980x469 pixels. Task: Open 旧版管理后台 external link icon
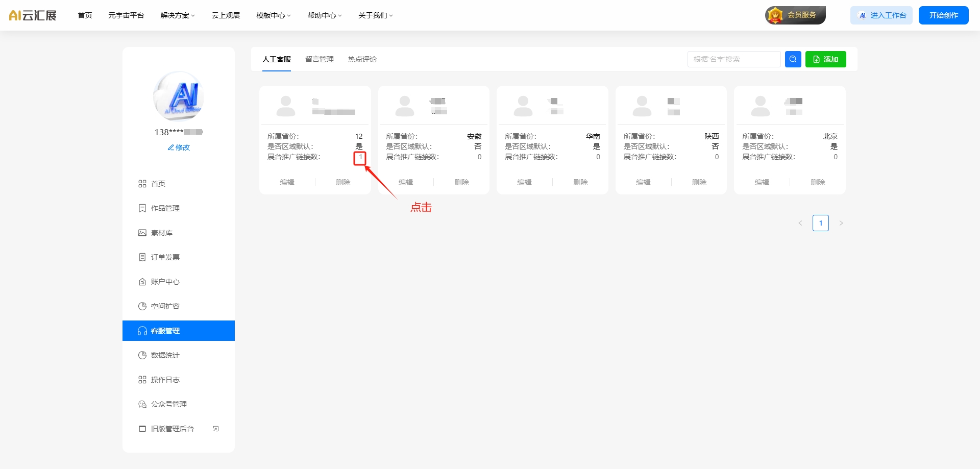(216, 429)
